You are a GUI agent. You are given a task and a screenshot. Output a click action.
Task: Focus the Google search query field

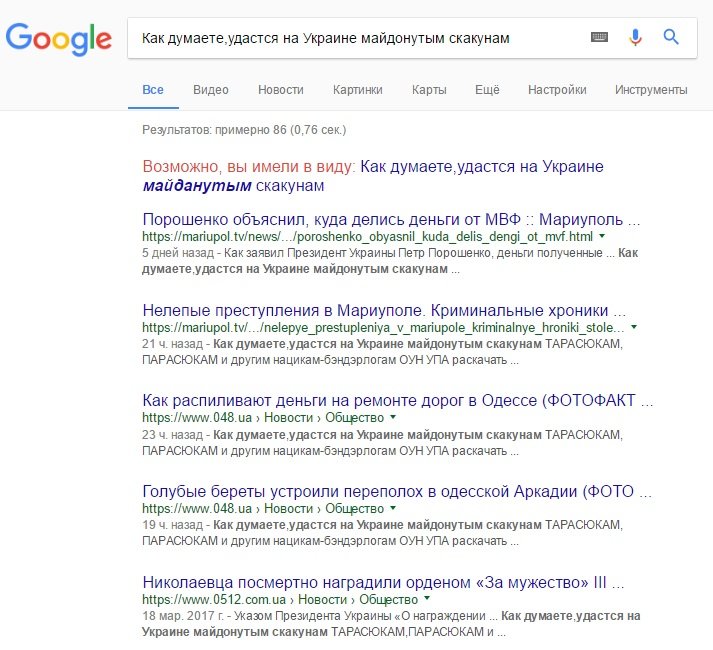[355, 38]
